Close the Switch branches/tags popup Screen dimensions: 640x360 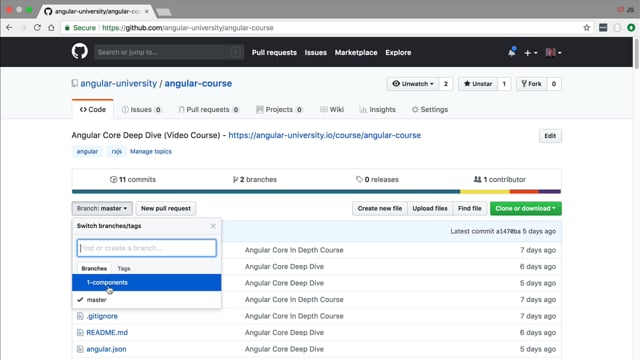pyautogui.click(x=213, y=226)
